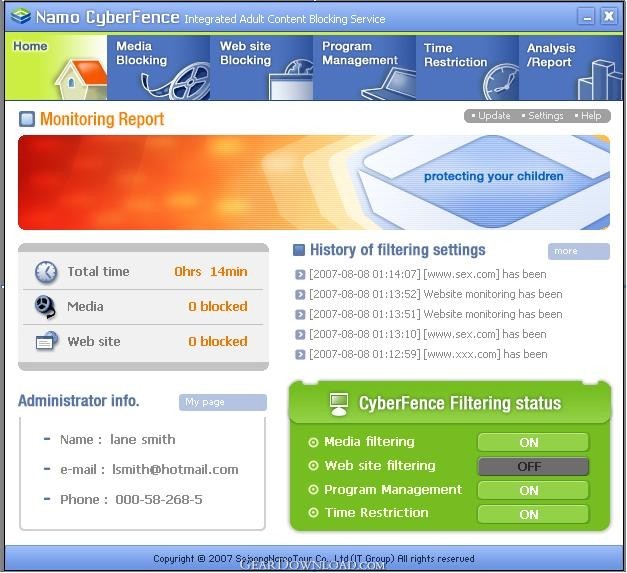Click bullet icon next to Program Management status
The height and width of the screenshot is (573, 627).
point(314,489)
